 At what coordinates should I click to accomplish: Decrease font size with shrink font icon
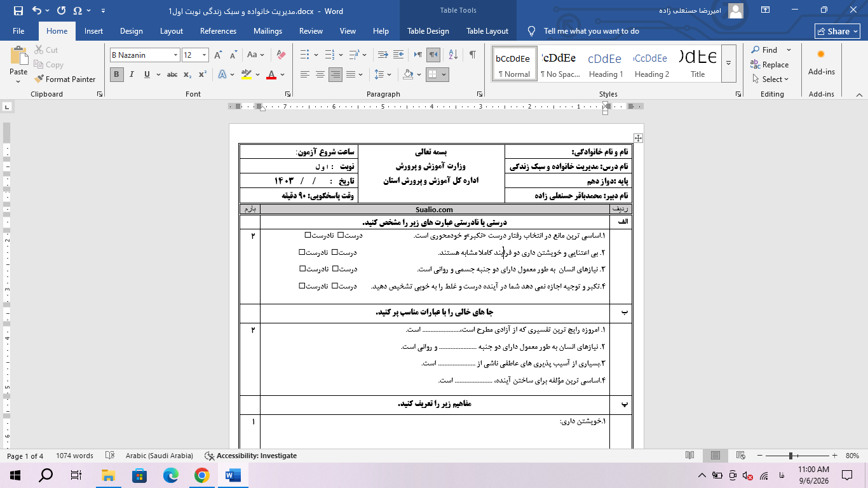click(233, 55)
